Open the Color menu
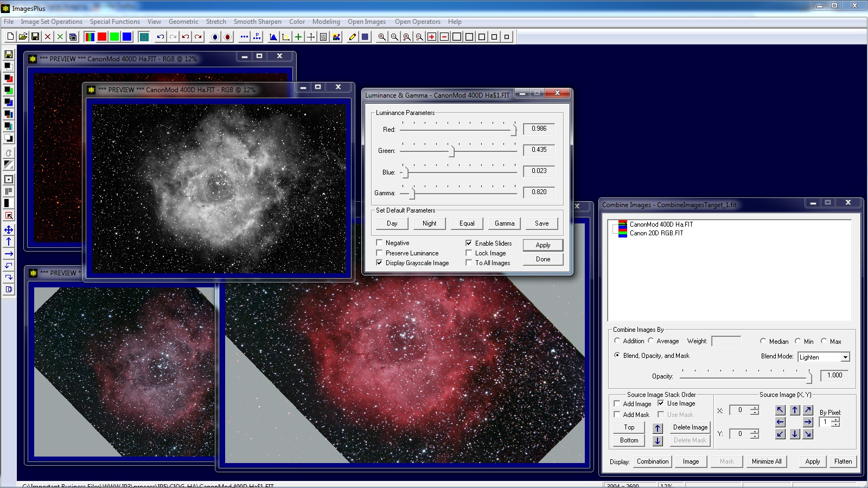868x488 pixels. click(x=297, y=22)
